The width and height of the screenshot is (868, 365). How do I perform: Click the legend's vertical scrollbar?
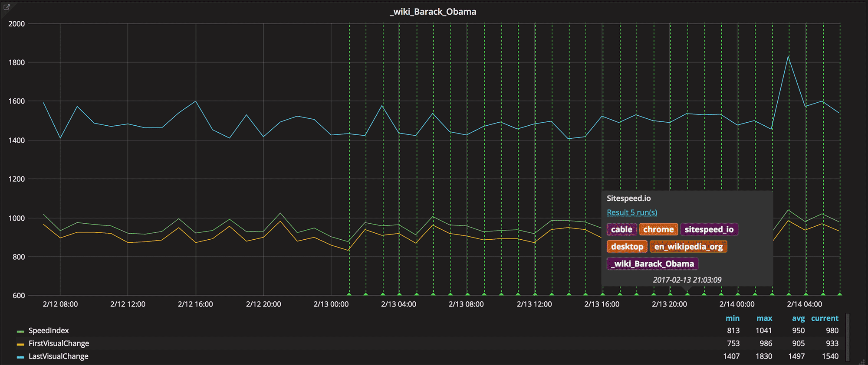[x=848, y=337]
